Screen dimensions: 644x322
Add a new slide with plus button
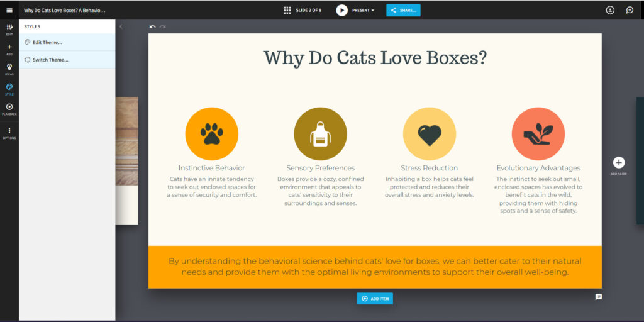(619, 163)
